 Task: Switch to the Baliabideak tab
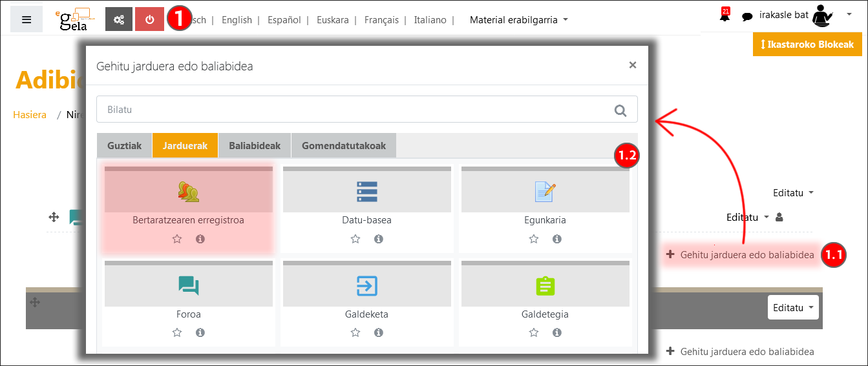coord(255,146)
